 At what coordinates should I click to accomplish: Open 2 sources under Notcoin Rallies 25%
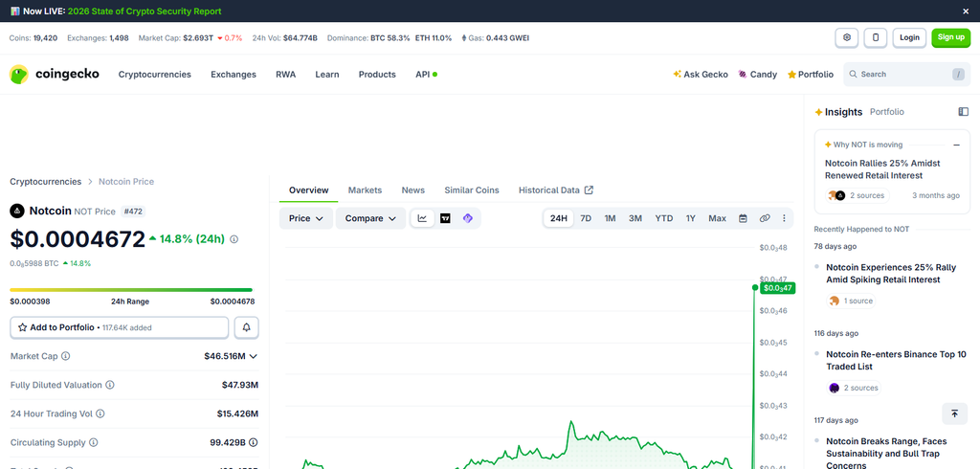pyautogui.click(x=857, y=195)
